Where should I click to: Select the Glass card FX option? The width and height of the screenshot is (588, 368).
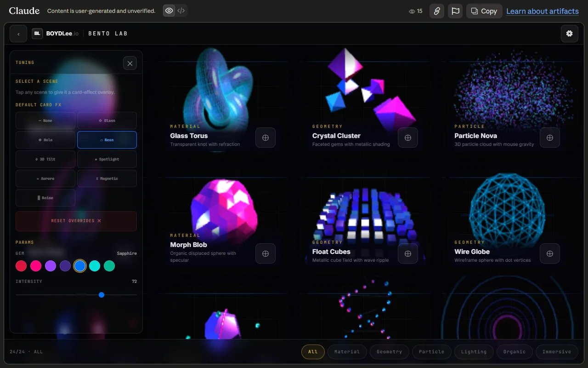(107, 121)
